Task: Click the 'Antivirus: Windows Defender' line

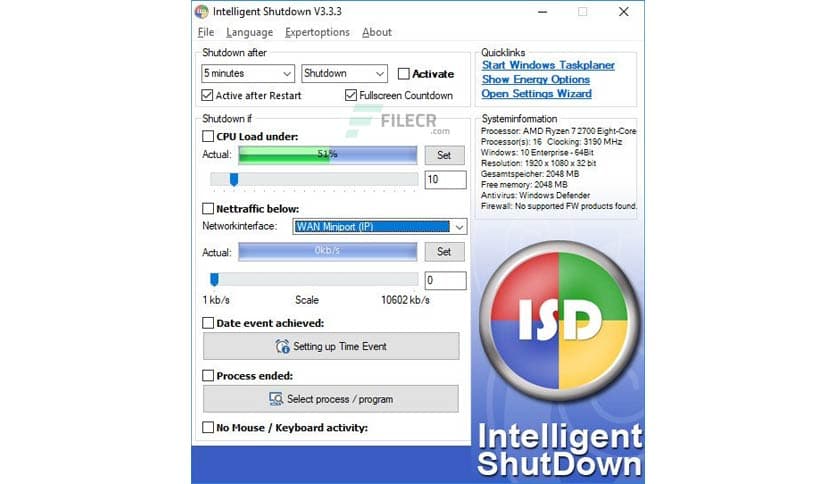Action: (535, 195)
